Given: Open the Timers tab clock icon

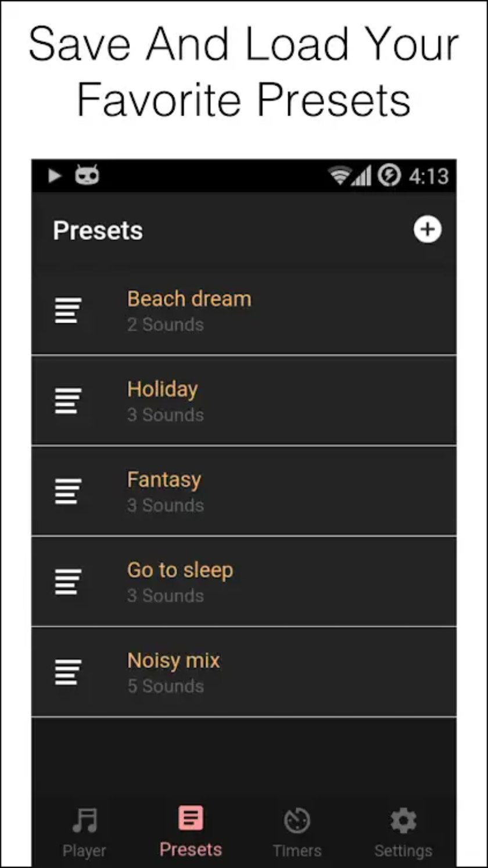Looking at the screenshot, I should click(297, 821).
